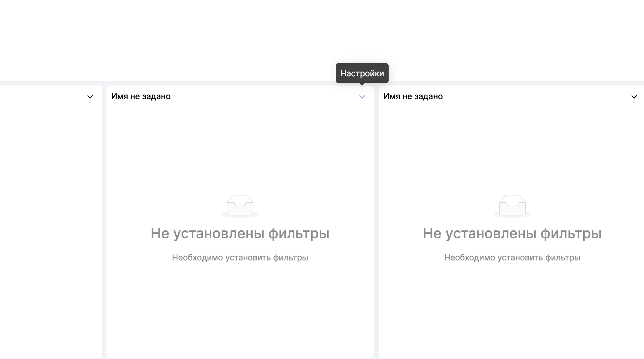Viewport: 644px width, 359px height.
Task: Select right panel title Имя не задано
Action: [x=413, y=97]
